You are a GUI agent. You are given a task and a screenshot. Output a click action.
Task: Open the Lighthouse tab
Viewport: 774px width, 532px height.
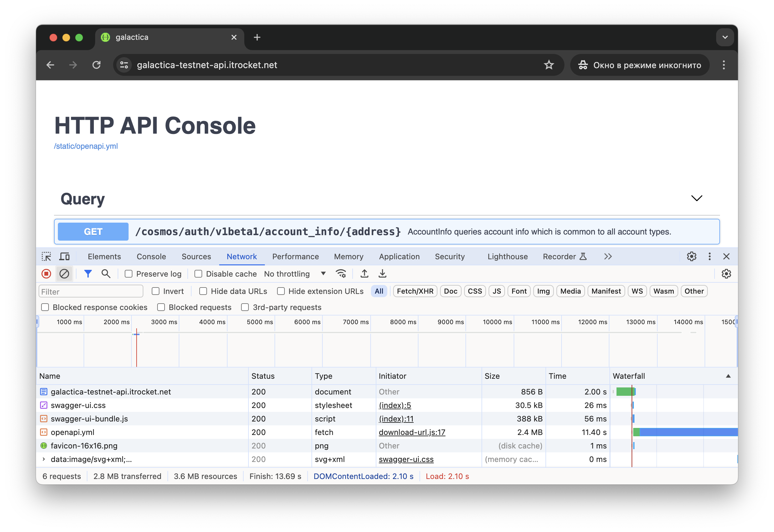(x=507, y=256)
